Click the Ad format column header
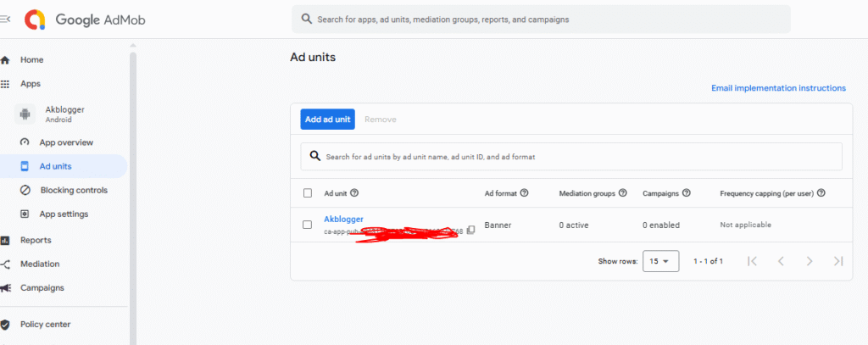The width and height of the screenshot is (868, 345). pyautogui.click(x=500, y=193)
